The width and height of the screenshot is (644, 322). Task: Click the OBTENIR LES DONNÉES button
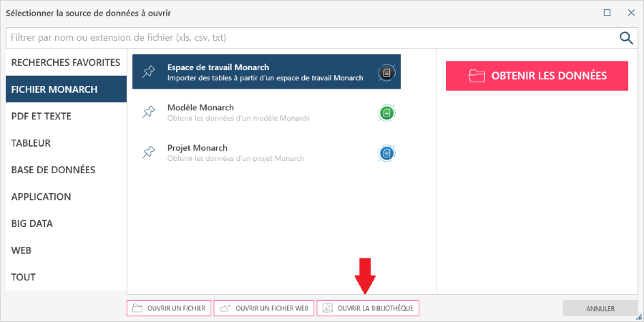pos(537,76)
